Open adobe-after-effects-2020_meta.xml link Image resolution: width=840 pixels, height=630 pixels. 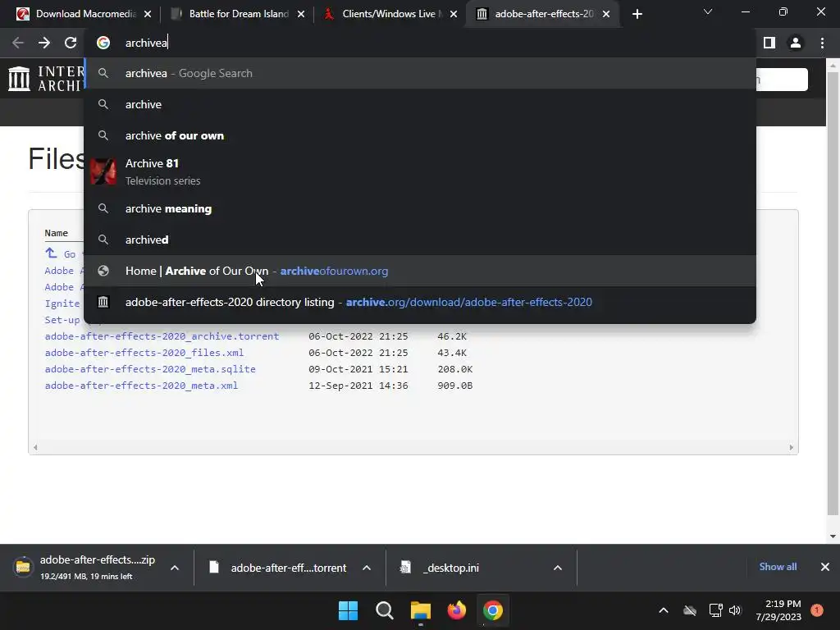pyautogui.click(x=141, y=386)
